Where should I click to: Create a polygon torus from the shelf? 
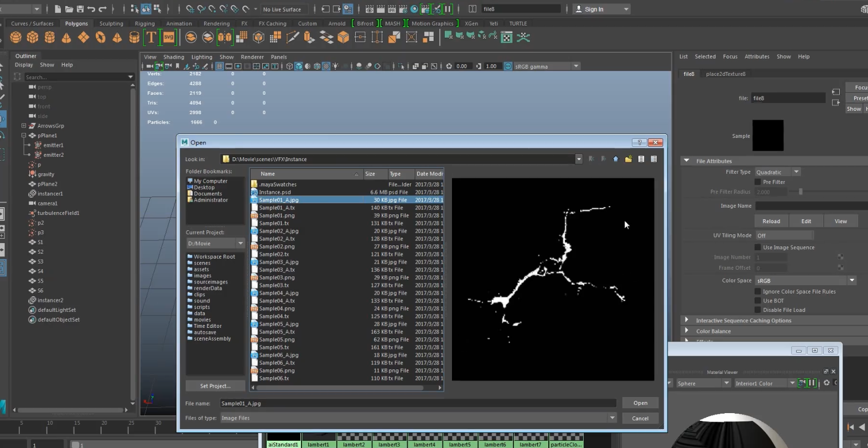100,37
